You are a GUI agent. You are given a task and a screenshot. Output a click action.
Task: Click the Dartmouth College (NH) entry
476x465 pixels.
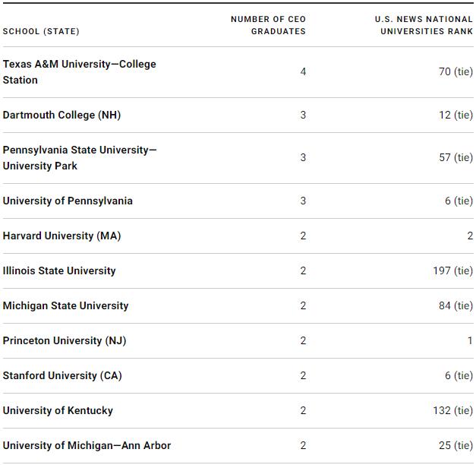click(61, 115)
